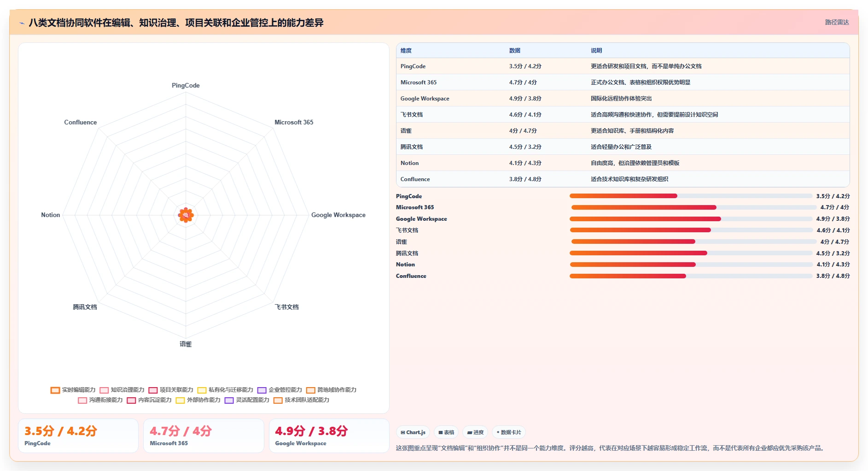The width and height of the screenshot is (868, 471).
Task: Click the data points at radar chart center
Action: click(x=186, y=215)
